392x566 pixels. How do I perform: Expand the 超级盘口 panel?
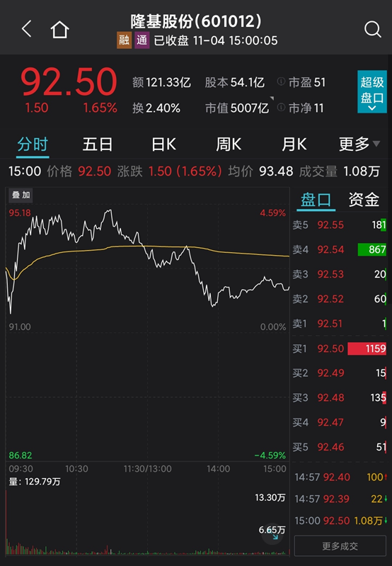(371, 91)
